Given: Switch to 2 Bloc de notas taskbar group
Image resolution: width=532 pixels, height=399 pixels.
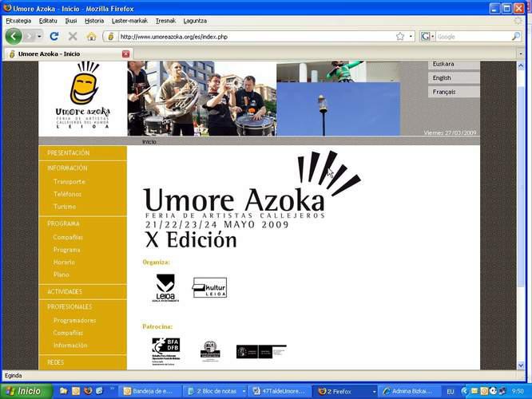Looking at the screenshot, I should tap(216, 391).
